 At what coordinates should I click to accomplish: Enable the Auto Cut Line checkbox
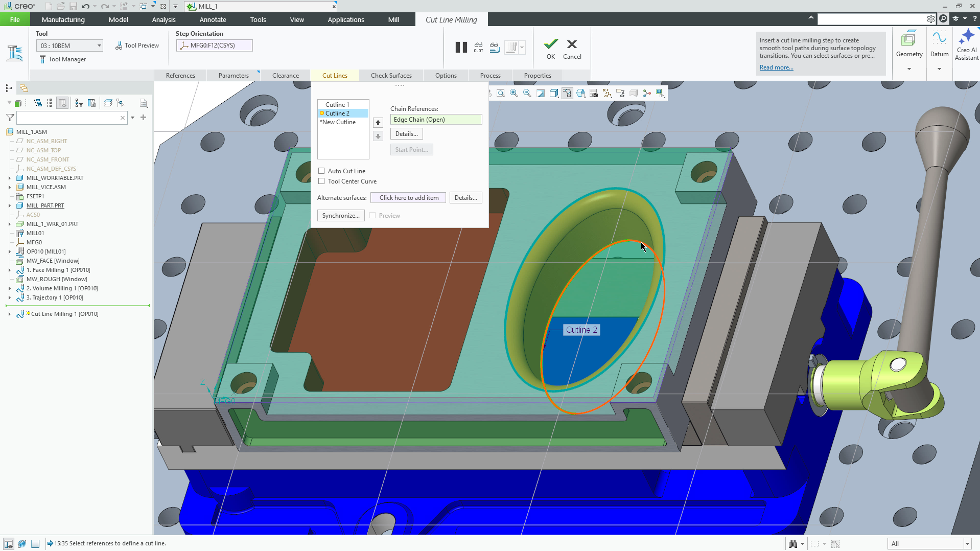point(321,171)
